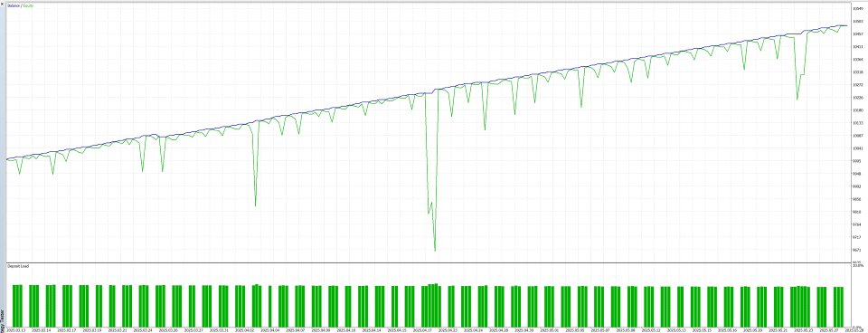Select the 2025.04.02 date label on the axis
Screen dimensions: 868x333
tap(245, 329)
